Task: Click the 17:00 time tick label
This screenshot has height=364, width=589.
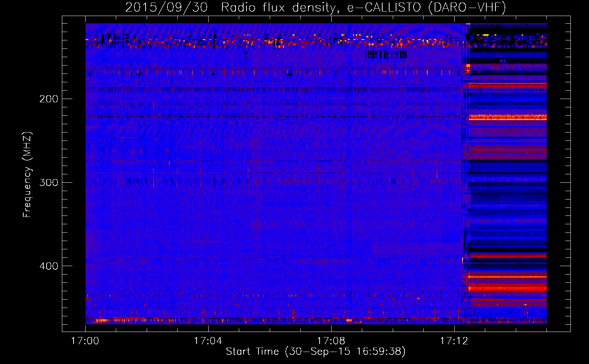Action: pyautogui.click(x=85, y=341)
